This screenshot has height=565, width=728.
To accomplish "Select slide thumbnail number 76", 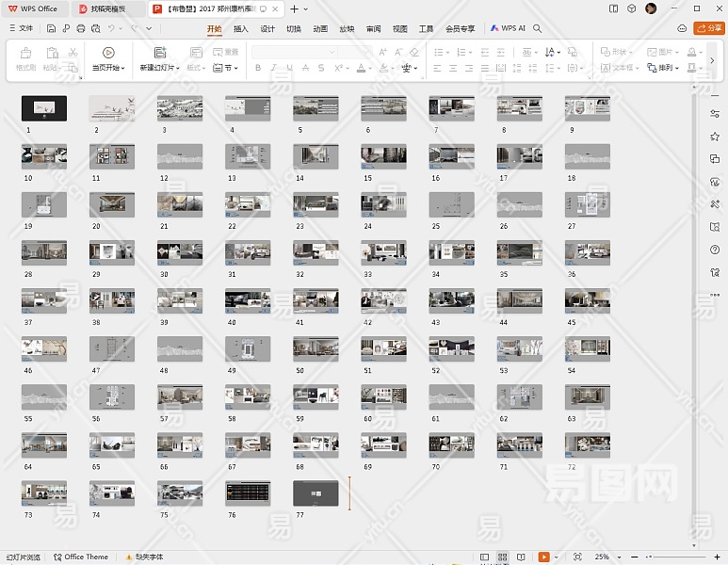I will [248, 493].
